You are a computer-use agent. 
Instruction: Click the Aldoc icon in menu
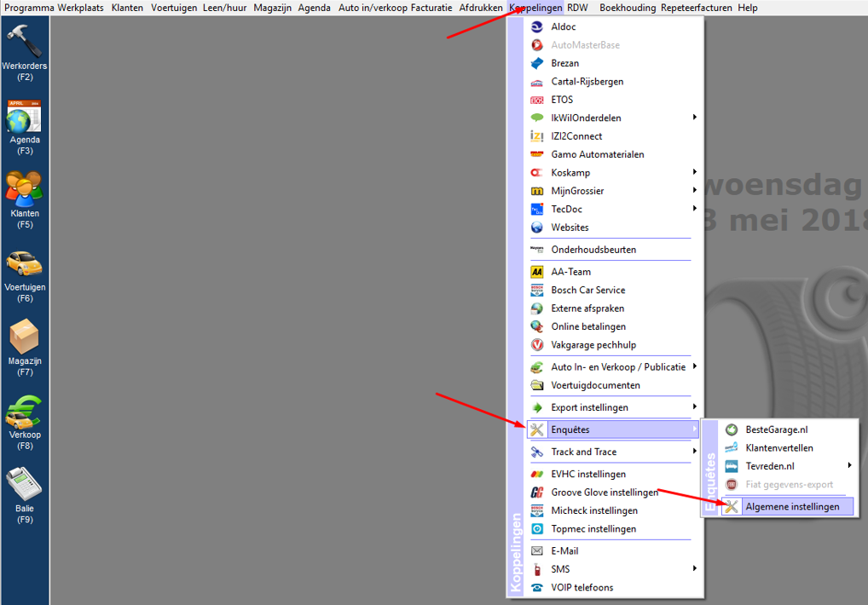pos(537,26)
